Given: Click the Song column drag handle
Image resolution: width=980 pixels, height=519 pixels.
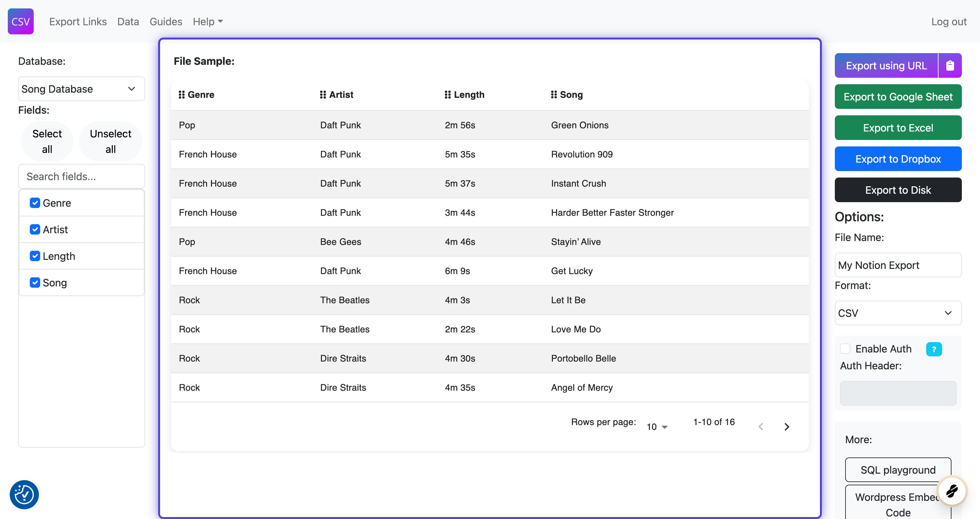Looking at the screenshot, I should (x=554, y=95).
